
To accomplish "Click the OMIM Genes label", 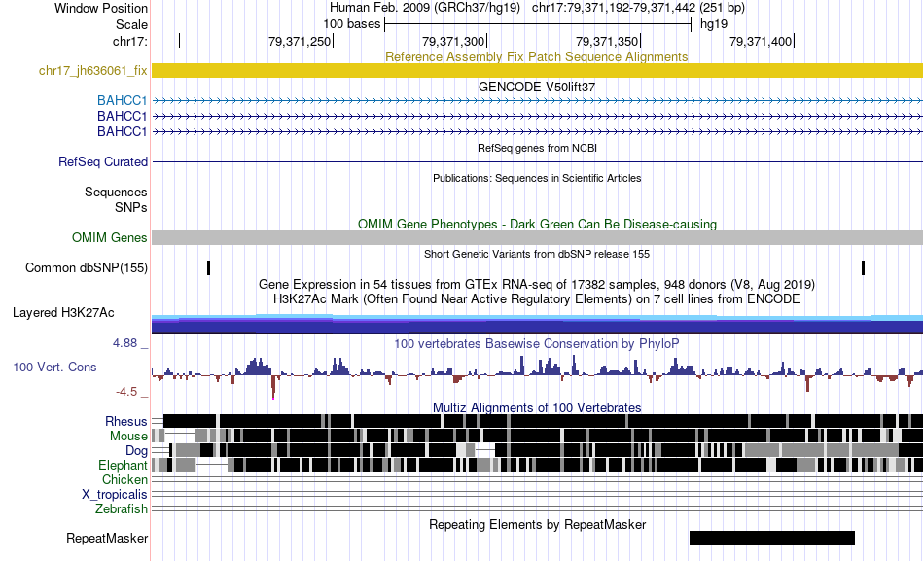I will click(110, 237).
